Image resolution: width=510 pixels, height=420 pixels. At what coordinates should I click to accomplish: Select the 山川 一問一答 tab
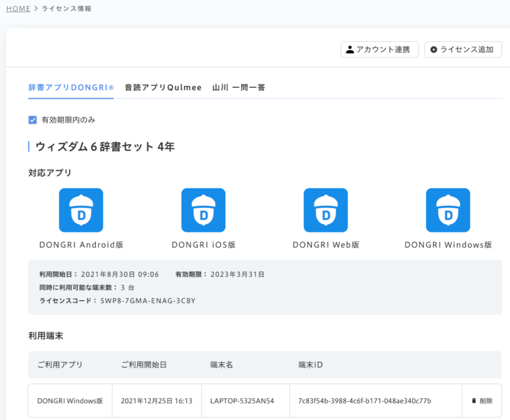239,88
